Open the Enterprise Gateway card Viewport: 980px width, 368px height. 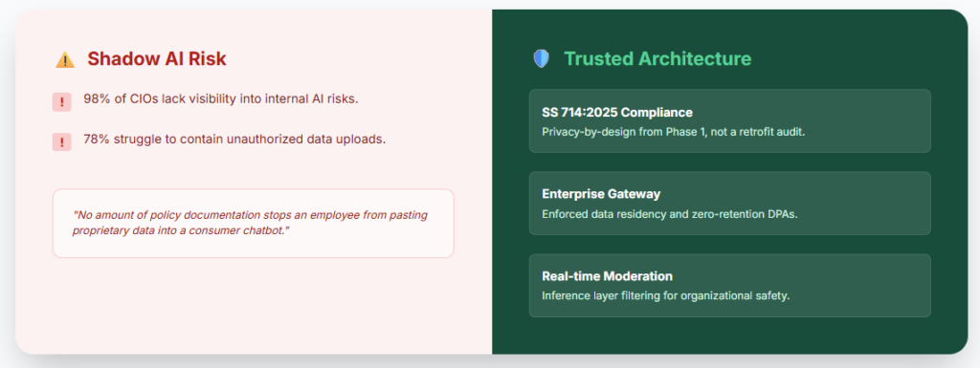click(x=730, y=204)
